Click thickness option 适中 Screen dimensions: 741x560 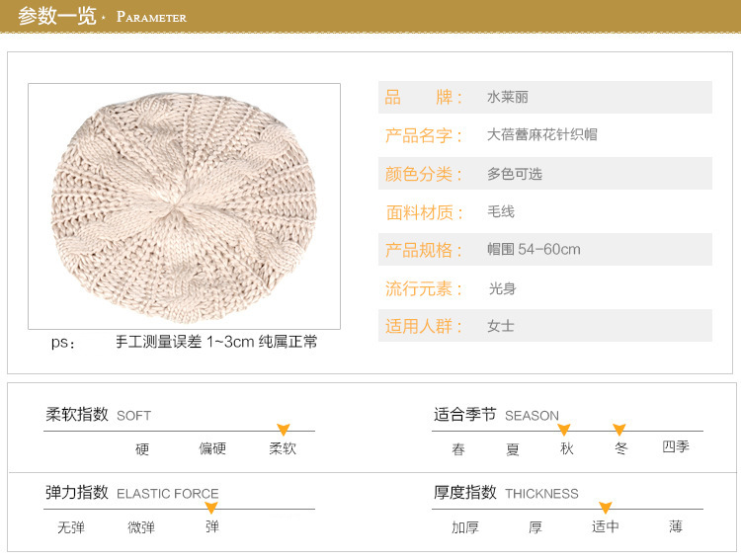pyautogui.click(x=606, y=526)
